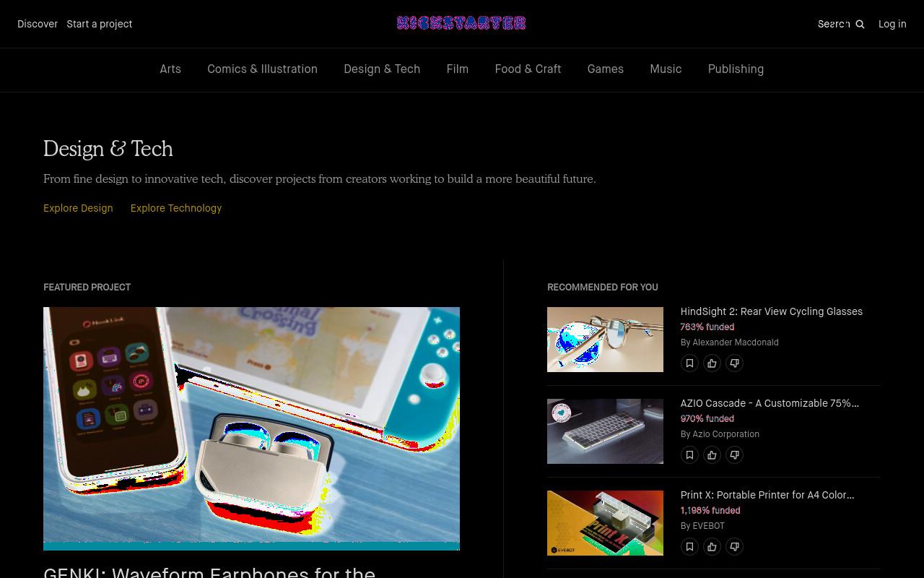Bookmark the Print X project
924x578 pixels.
(x=689, y=547)
